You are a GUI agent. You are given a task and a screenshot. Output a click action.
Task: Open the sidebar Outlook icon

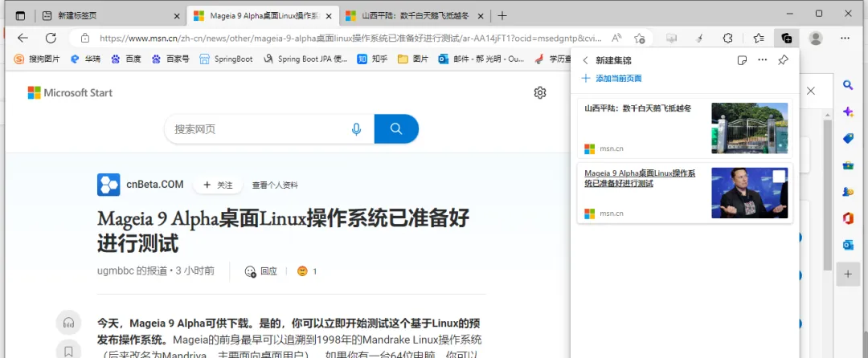point(848,245)
